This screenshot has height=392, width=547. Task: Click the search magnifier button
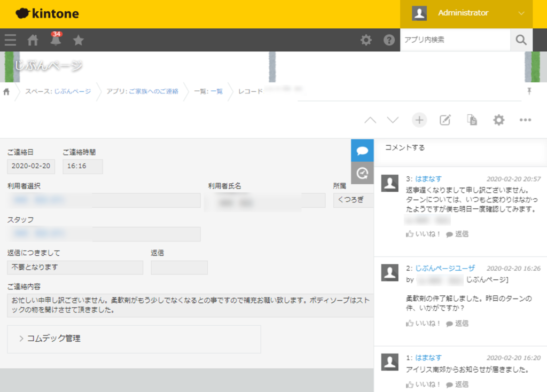click(x=521, y=40)
